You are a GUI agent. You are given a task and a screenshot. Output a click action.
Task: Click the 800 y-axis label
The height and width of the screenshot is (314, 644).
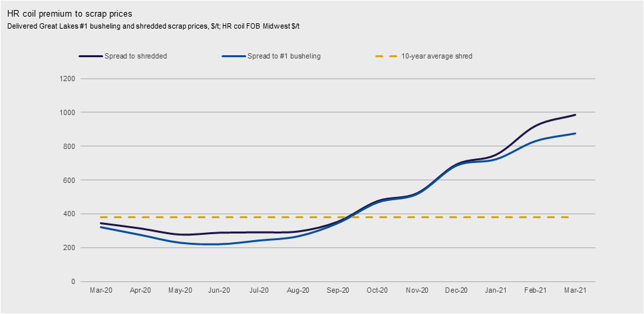point(69,146)
